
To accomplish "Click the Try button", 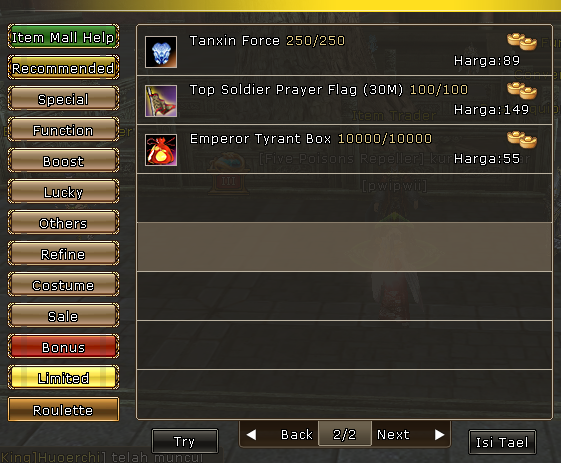I will (x=185, y=441).
